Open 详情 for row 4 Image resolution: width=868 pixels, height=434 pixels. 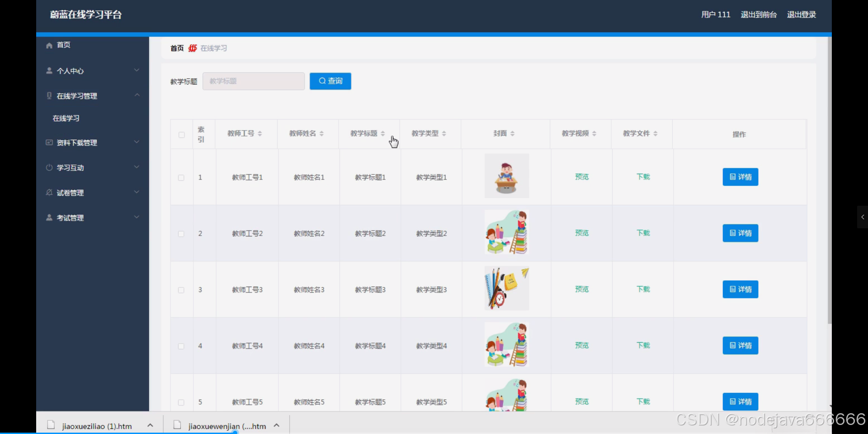(741, 345)
